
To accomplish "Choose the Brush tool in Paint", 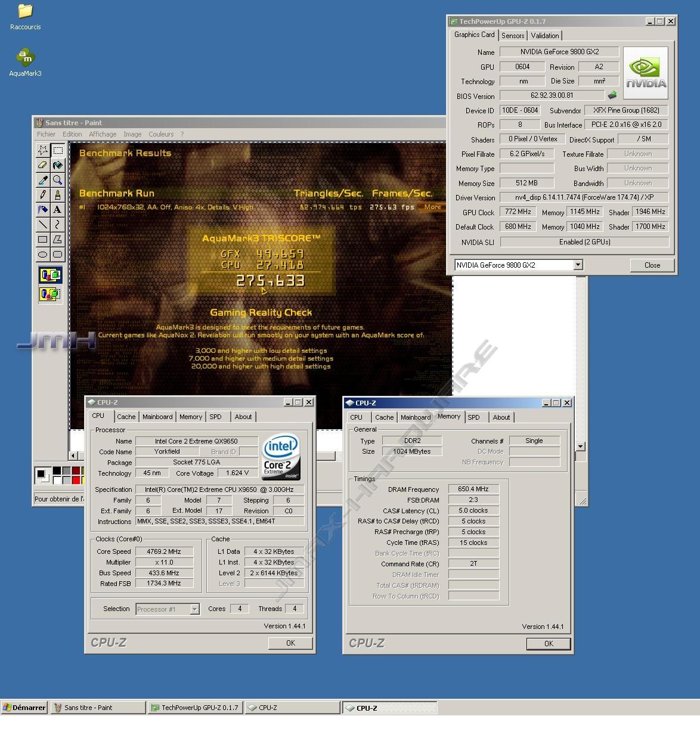I will pyautogui.click(x=57, y=195).
